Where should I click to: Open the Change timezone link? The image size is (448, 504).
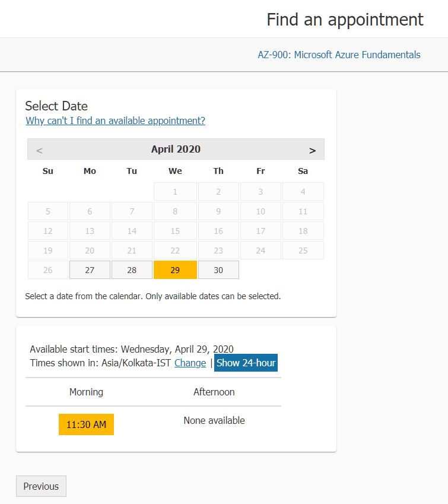[x=190, y=363]
